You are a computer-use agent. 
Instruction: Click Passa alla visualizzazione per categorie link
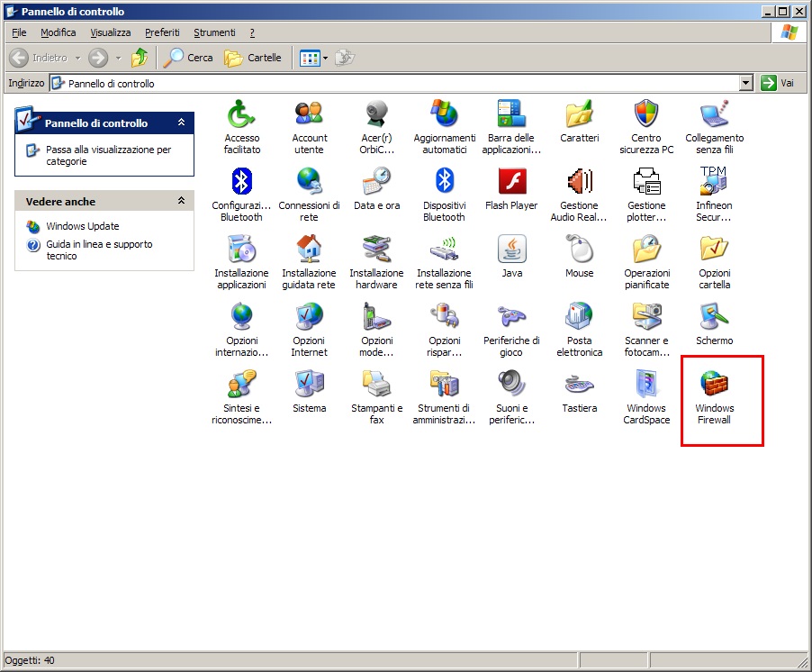108,156
